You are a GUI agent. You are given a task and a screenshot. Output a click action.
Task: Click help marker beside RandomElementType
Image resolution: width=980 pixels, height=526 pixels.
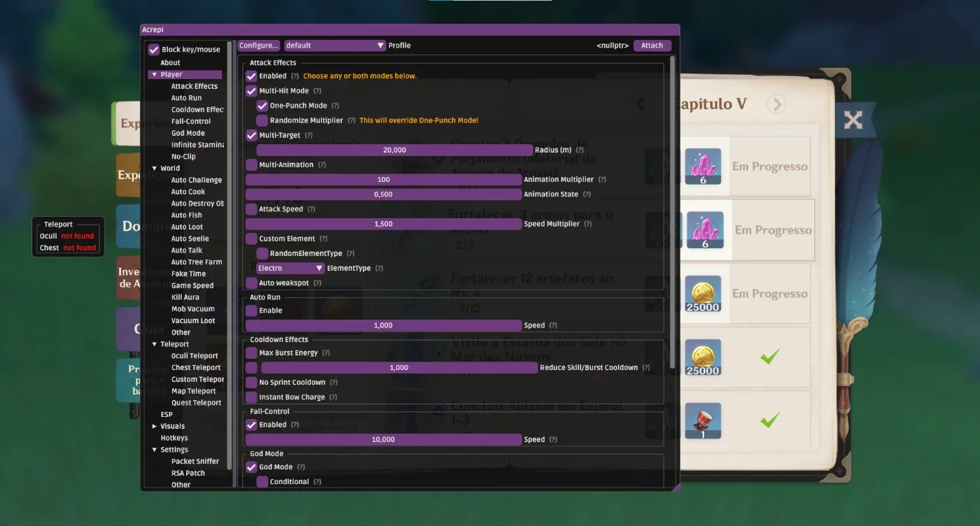click(x=350, y=253)
